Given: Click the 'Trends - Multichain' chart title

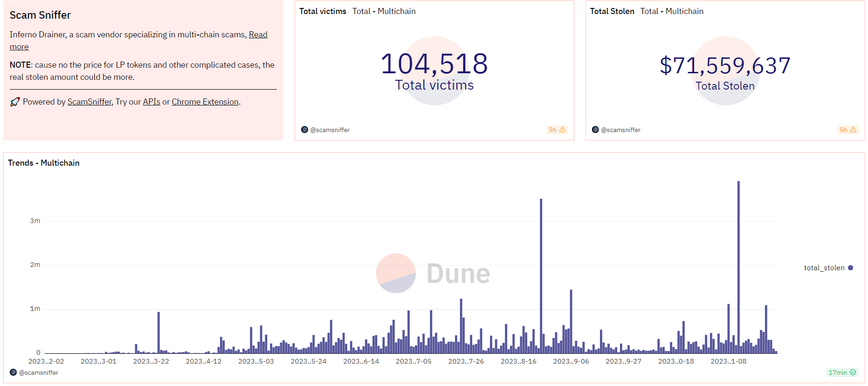Looking at the screenshot, I should point(44,163).
